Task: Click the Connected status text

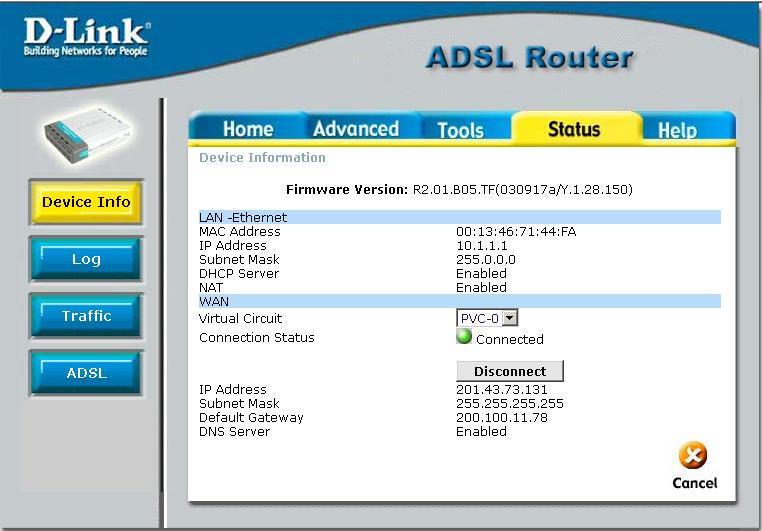Action: point(510,340)
